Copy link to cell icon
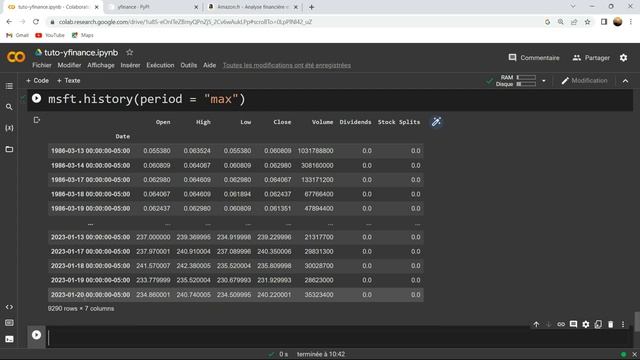640x360 pixels. 561,324
